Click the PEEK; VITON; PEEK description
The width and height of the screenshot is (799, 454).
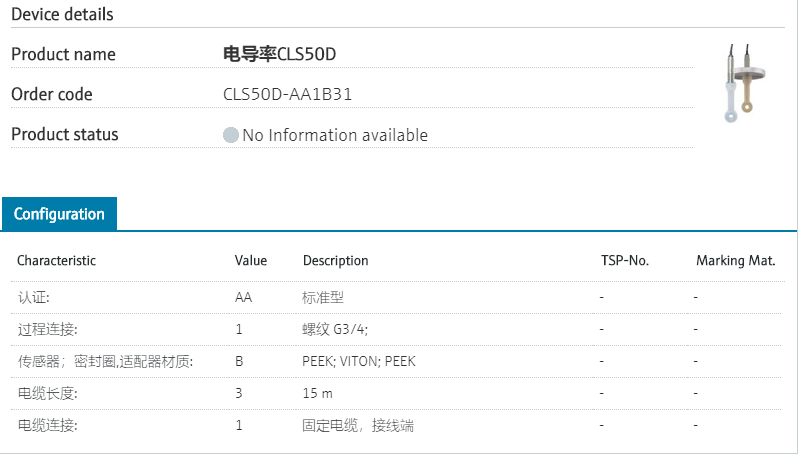click(358, 362)
